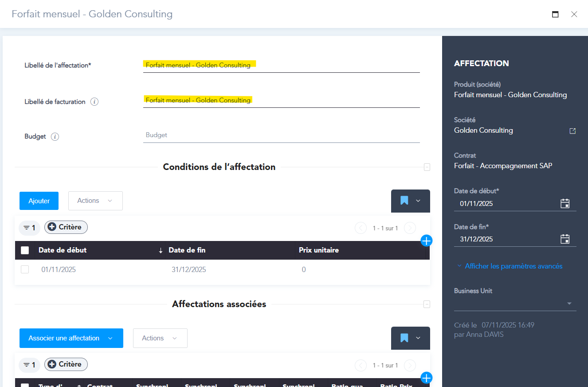
Task: Sort by Date de début column header
Action: (x=63, y=250)
